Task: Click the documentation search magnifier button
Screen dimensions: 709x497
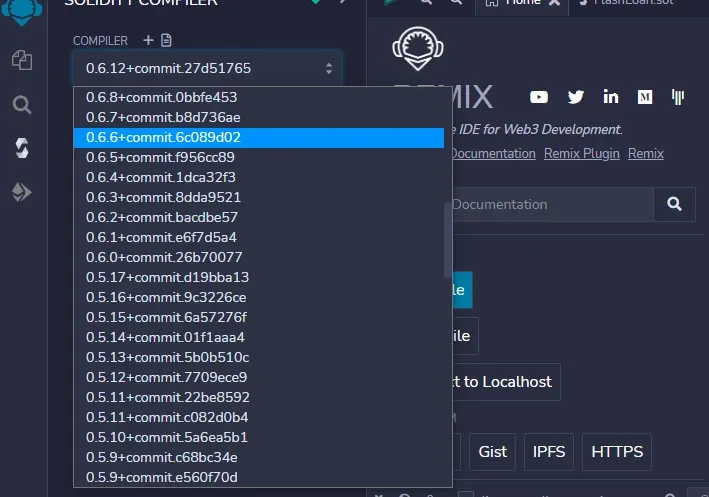Action: pyautogui.click(x=674, y=204)
